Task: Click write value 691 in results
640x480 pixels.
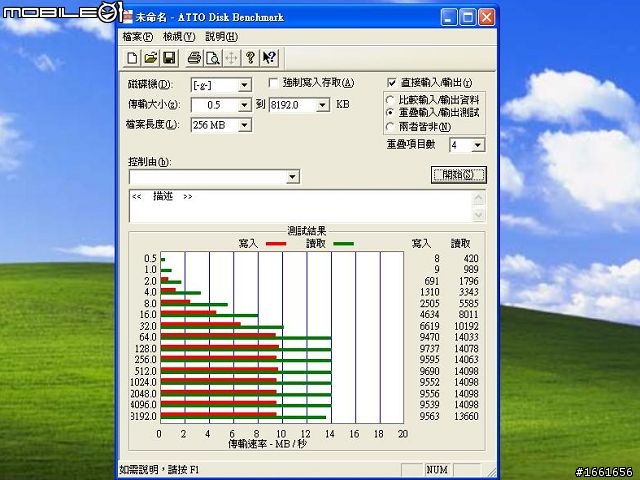Action: click(432, 281)
